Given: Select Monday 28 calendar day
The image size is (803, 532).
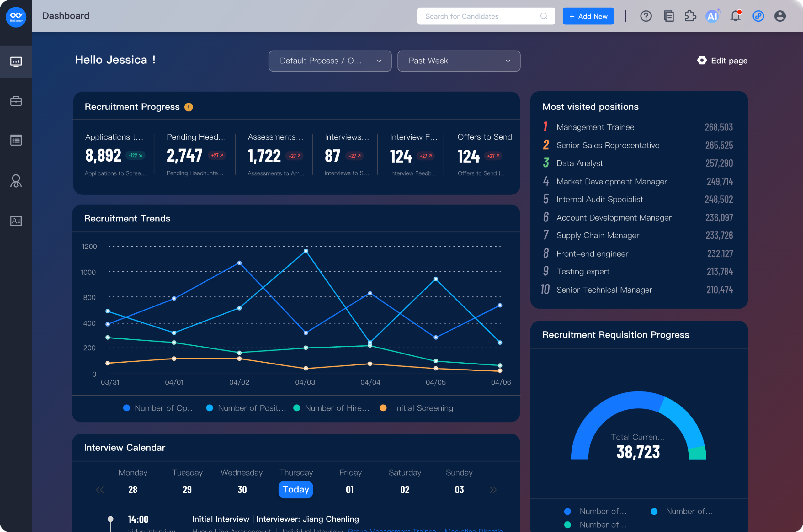Looking at the screenshot, I should point(133,489).
